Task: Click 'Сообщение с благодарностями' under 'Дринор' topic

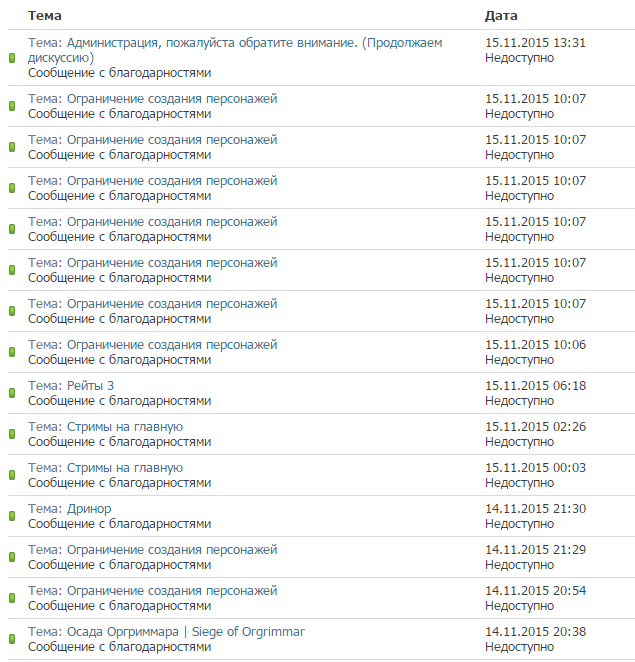Action: click(119, 524)
